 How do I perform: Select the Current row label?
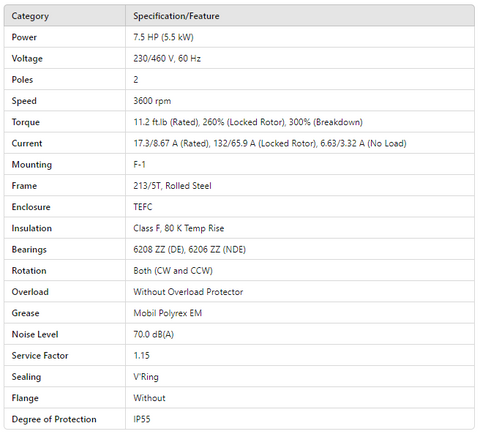point(27,143)
